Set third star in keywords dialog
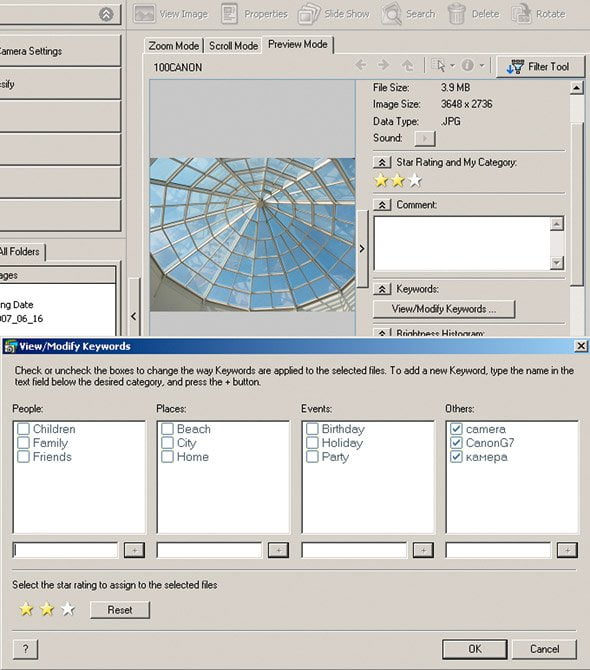590x670 pixels. tap(68, 609)
